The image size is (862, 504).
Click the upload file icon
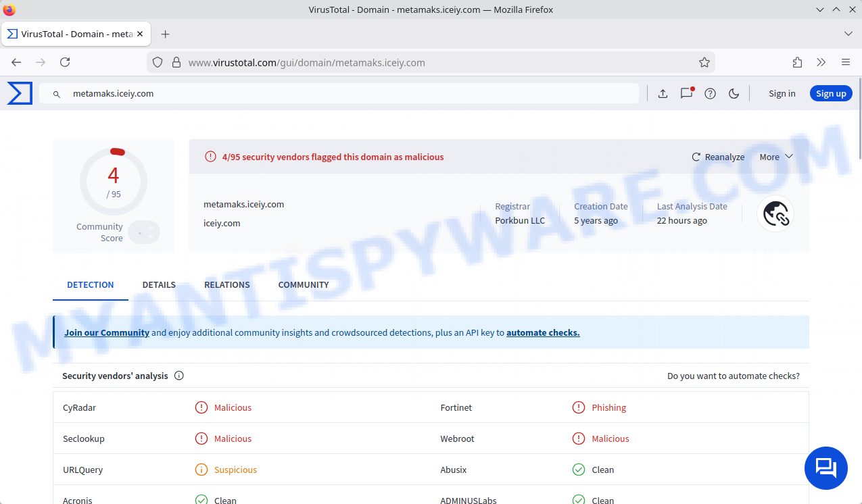point(663,94)
